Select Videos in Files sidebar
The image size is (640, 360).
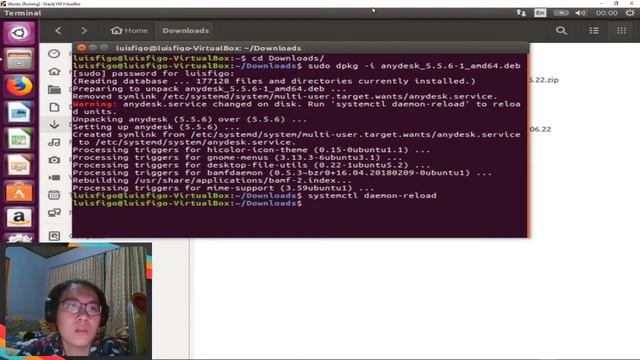tap(54, 178)
